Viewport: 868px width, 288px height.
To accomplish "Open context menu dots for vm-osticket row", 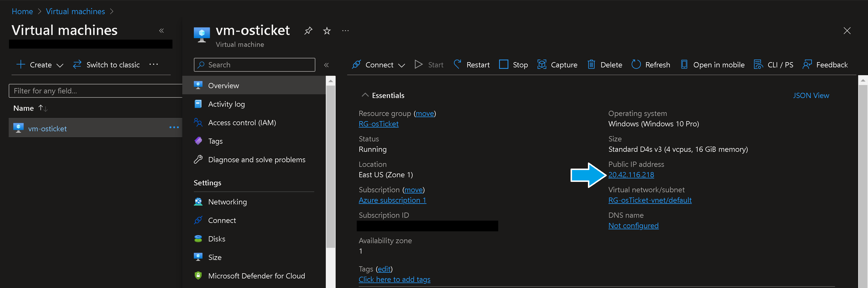I will click(174, 127).
